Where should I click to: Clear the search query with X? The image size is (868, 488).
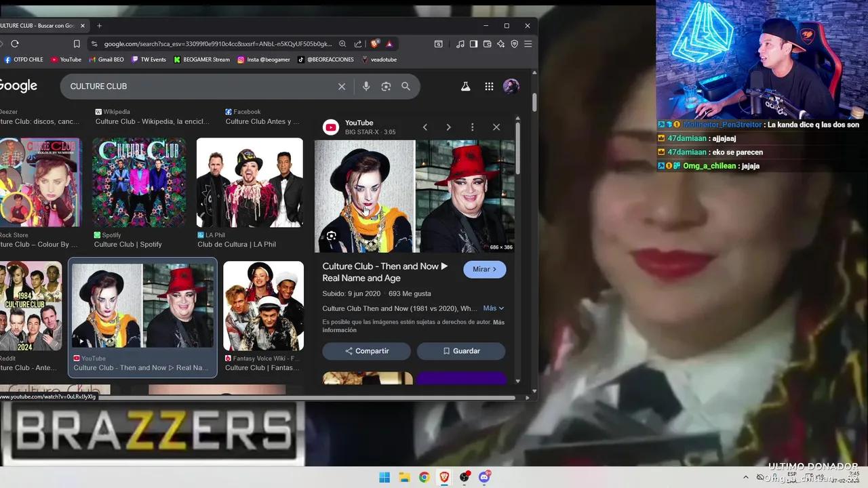click(342, 86)
